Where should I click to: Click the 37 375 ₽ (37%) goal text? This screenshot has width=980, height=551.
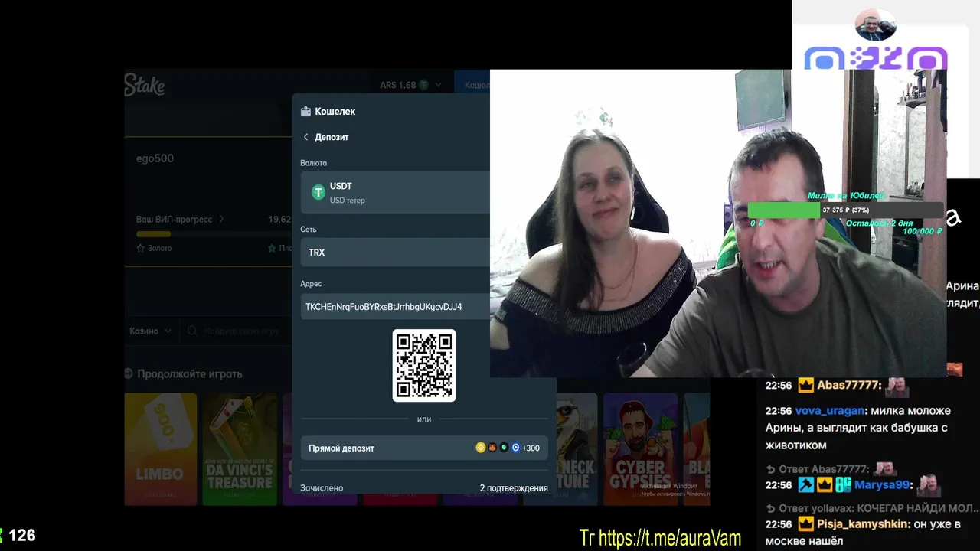click(845, 210)
